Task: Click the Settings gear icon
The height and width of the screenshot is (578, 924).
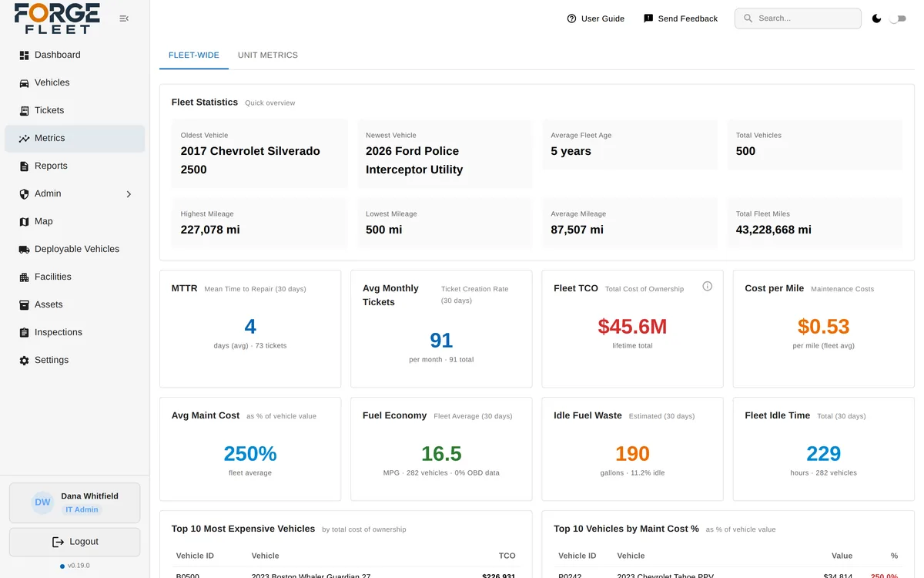Action: [24, 361]
